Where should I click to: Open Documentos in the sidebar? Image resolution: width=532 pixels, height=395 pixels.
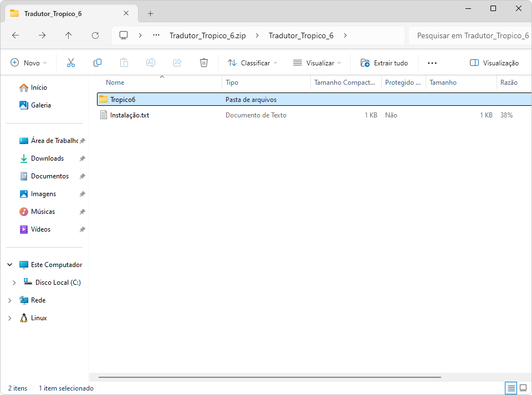pyautogui.click(x=44, y=176)
